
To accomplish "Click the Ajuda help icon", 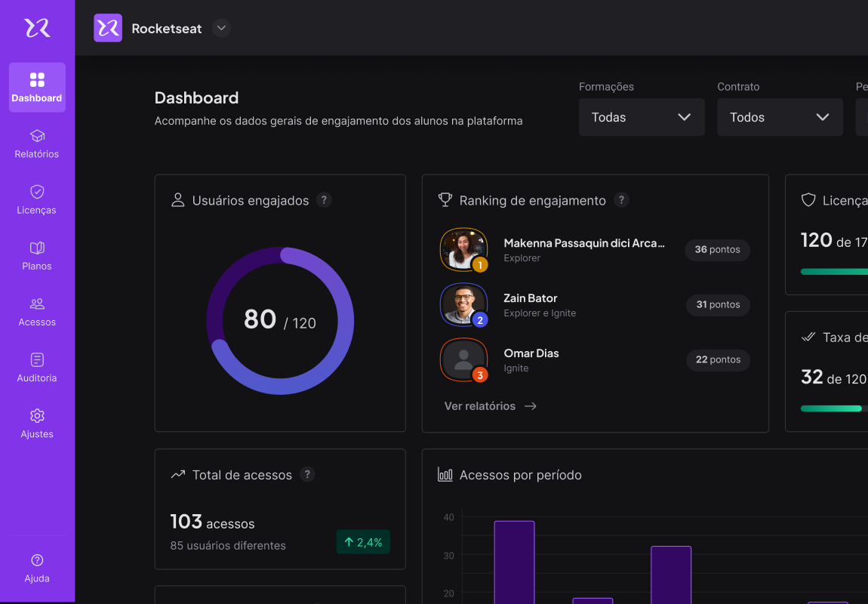I will pos(37,560).
